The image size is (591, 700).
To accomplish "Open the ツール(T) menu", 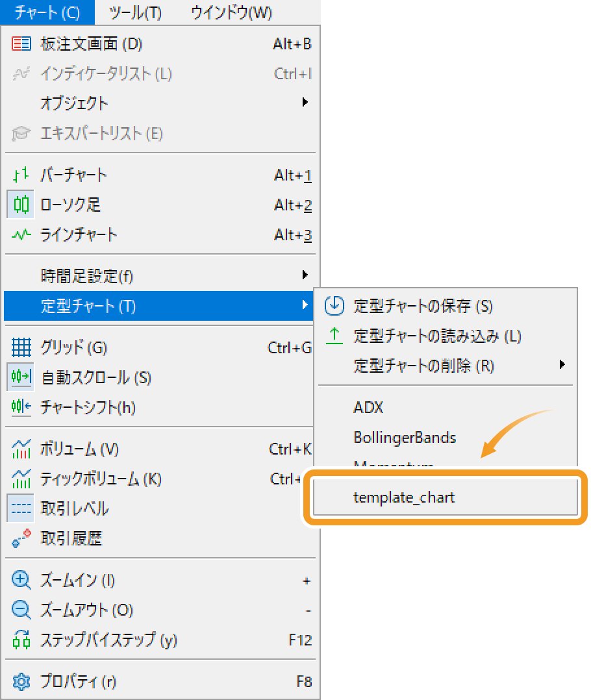I will point(135,12).
